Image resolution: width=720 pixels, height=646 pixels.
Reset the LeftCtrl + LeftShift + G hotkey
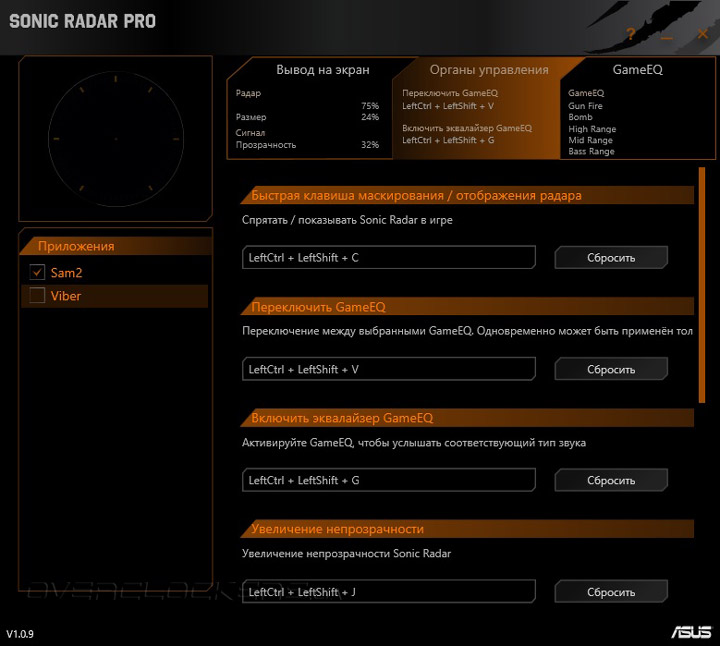[611, 480]
